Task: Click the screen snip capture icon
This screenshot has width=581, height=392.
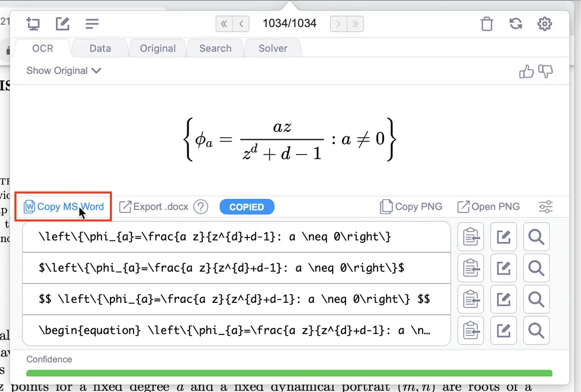Action: click(x=33, y=24)
